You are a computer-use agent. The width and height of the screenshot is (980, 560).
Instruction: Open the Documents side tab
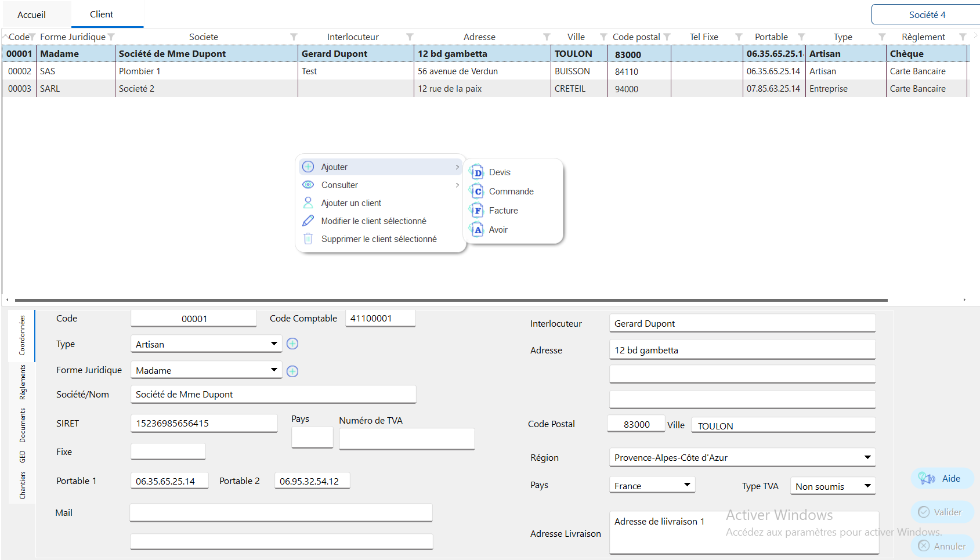pyautogui.click(x=22, y=425)
